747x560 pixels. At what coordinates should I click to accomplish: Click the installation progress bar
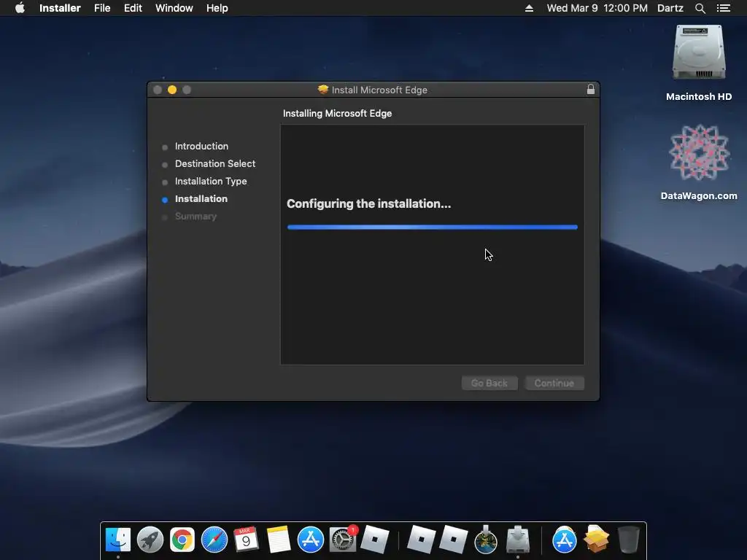point(432,227)
